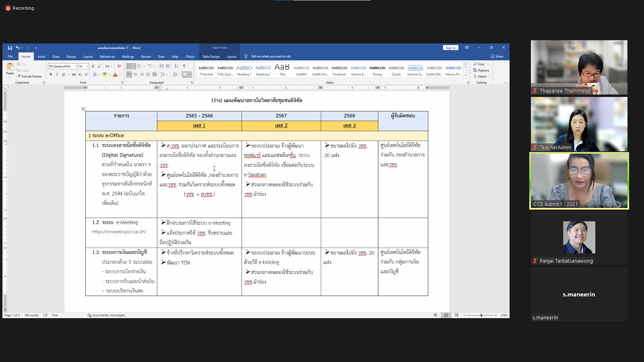Viewport: 644px width, 362px height.
Task: Toggle Italic formatting
Action: 57,74
